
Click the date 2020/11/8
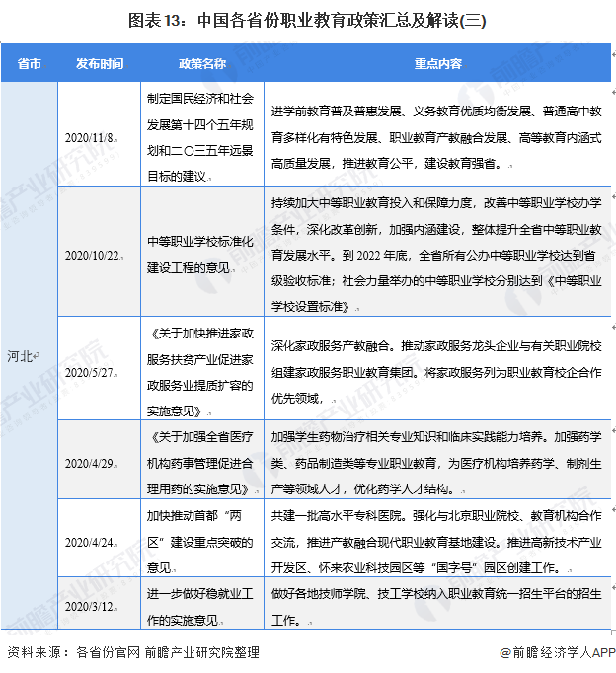click(x=90, y=137)
